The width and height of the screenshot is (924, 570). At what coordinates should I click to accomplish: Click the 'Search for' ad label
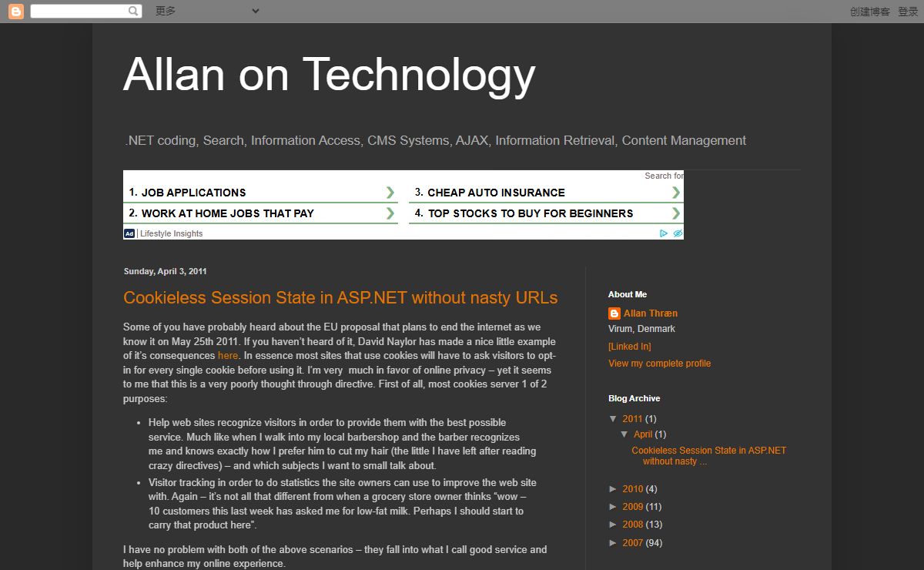pyautogui.click(x=664, y=176)
